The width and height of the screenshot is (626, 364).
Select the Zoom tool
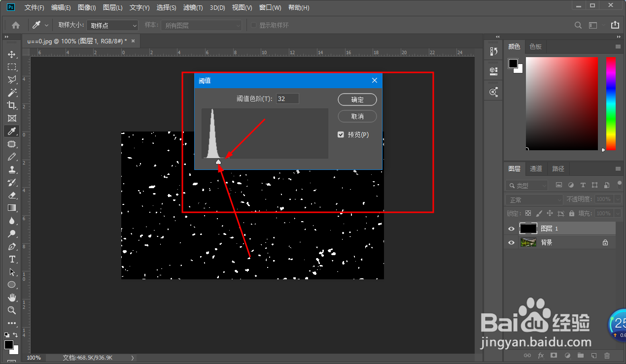tap(12, 310)
